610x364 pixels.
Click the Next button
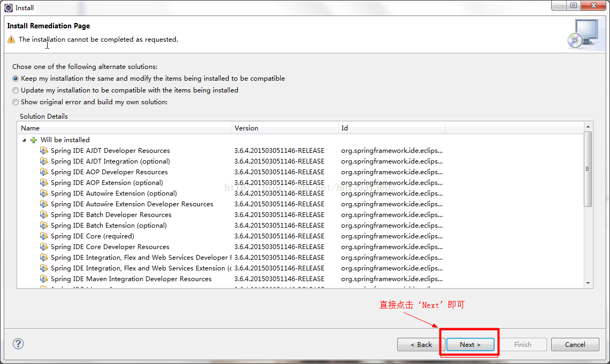(x=470, y=345)
